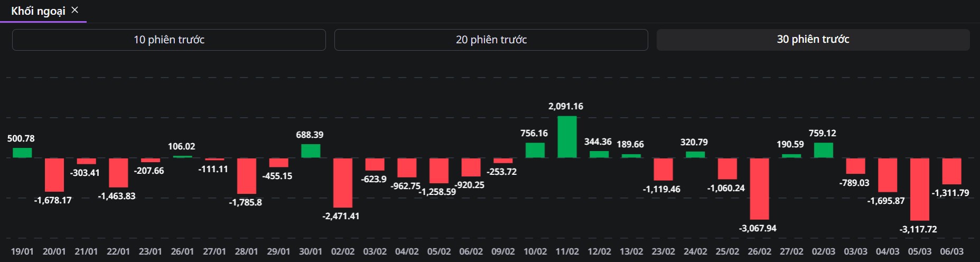Viewport: 980px width, 262px height.
Task: Click the red bar for 05/03
Action: [919, 189]
